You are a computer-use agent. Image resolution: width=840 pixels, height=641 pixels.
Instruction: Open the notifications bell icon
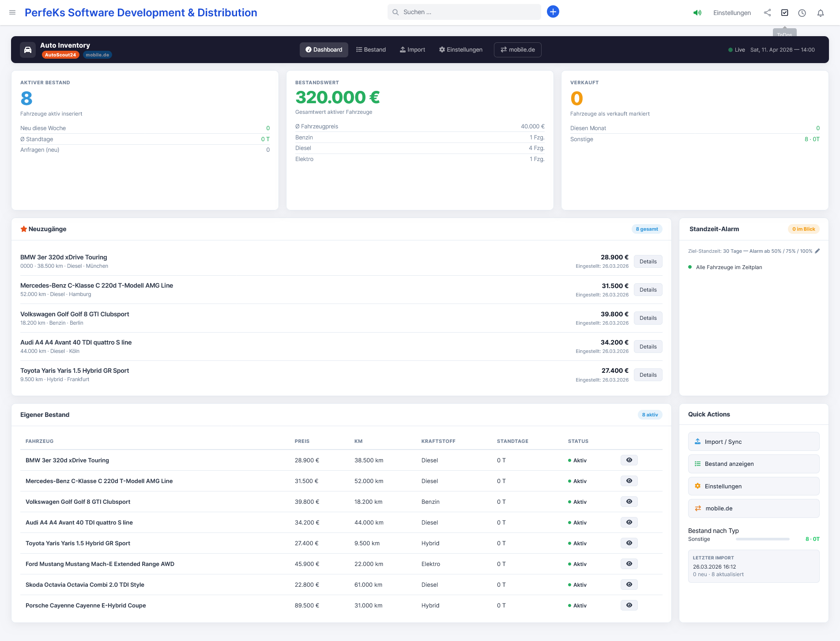coord(820,13)
